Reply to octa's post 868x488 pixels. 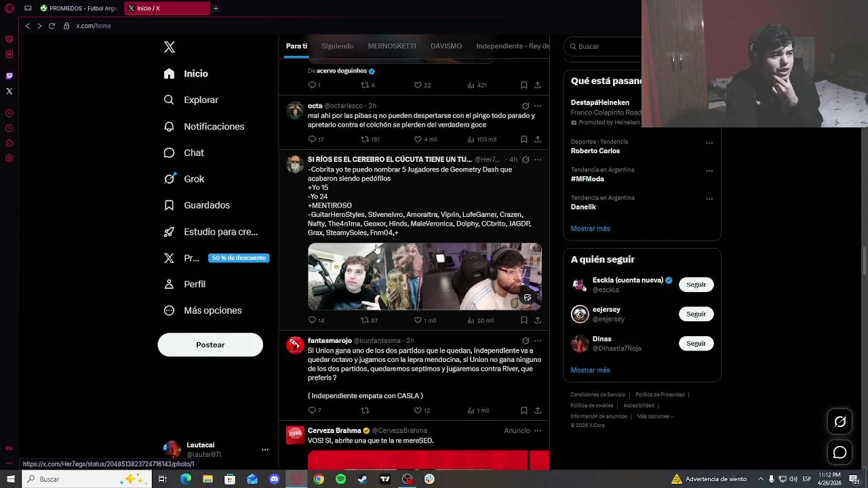pyautogui.click(x=315, y=139)
